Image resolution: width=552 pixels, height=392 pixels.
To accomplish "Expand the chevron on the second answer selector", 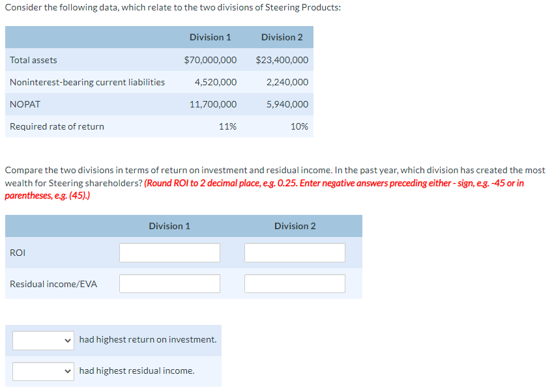I will pos(68,371).
